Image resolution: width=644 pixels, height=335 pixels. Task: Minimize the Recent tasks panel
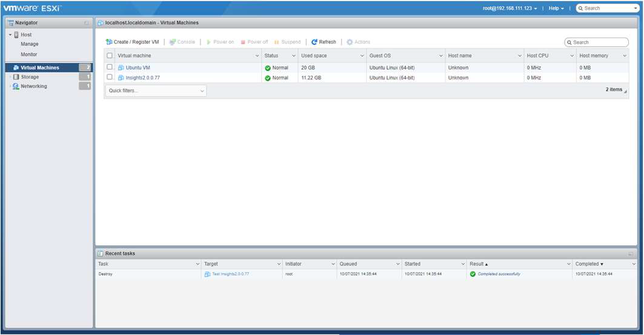[x=631, y=254]
